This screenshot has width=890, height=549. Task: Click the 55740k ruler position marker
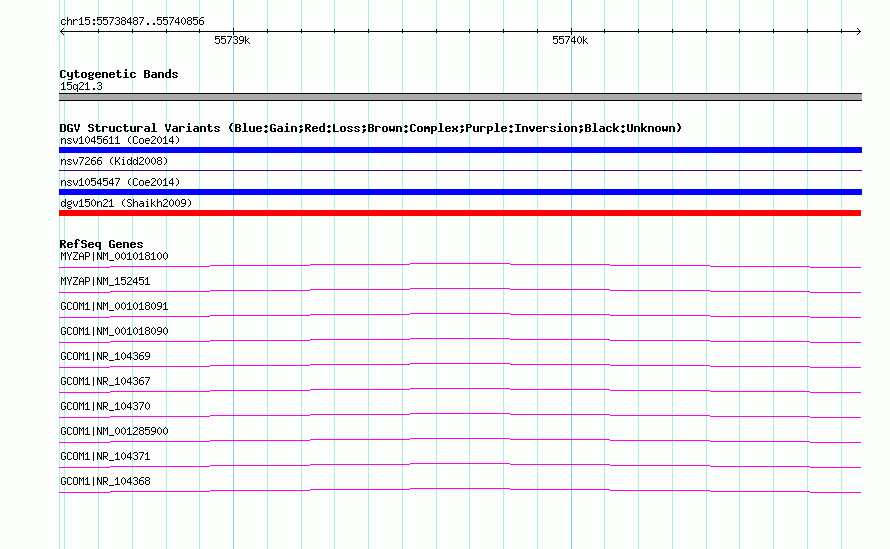(x=570, y=40)
